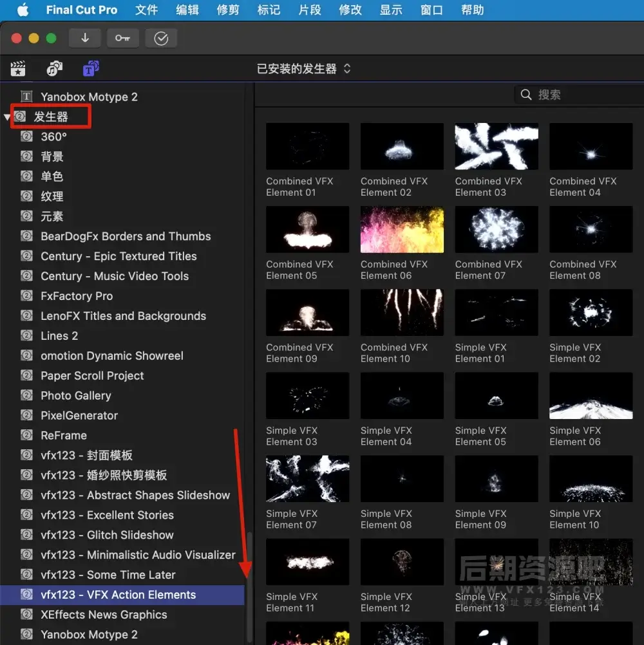Open the 修剪 menu
Screen dimensions: 644x645
tap(228, 10)
